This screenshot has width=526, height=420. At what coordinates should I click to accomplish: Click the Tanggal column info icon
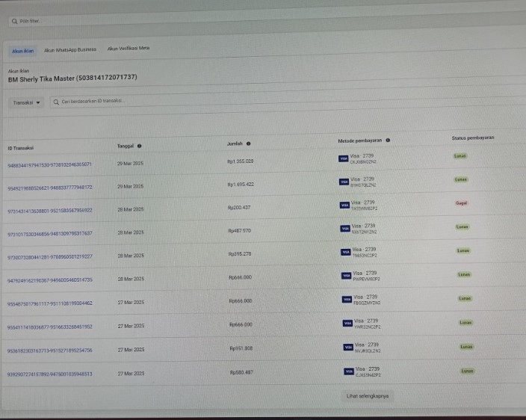pos(140,146)
